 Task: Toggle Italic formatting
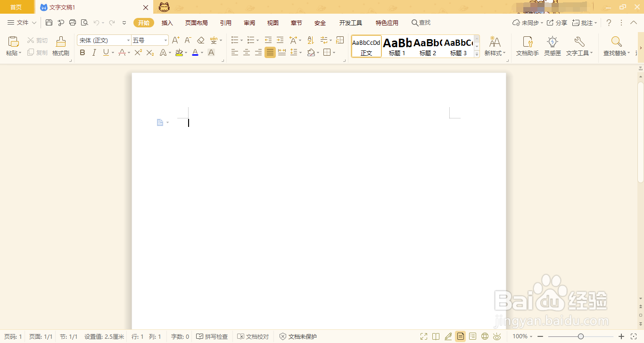click(x=94, y=53)
